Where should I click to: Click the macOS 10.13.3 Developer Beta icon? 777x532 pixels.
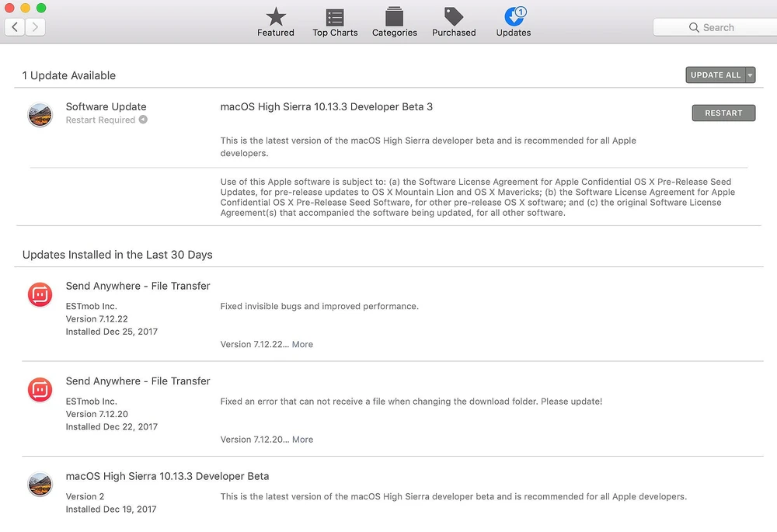[40, 485]
